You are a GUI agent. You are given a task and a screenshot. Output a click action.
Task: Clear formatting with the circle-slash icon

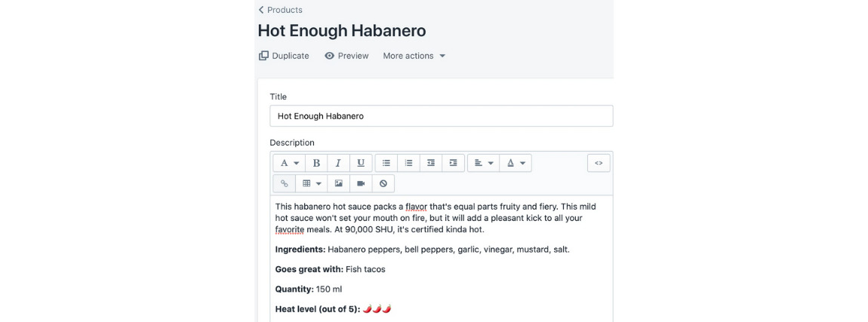coord(383,183)
